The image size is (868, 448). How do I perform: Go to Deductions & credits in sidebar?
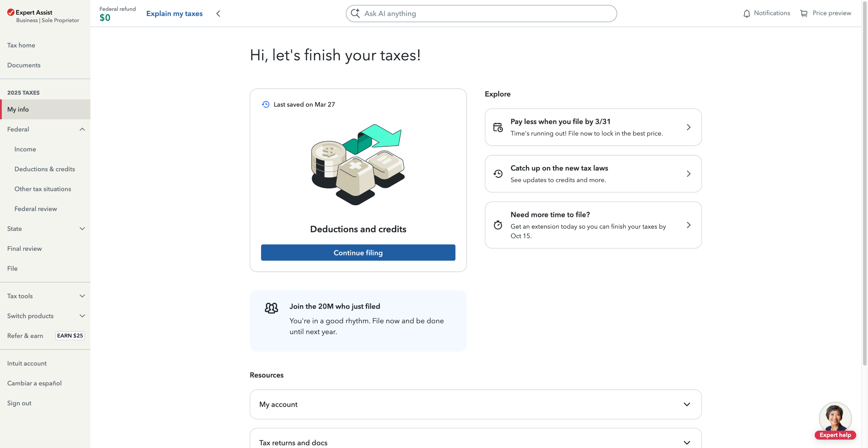45,169
